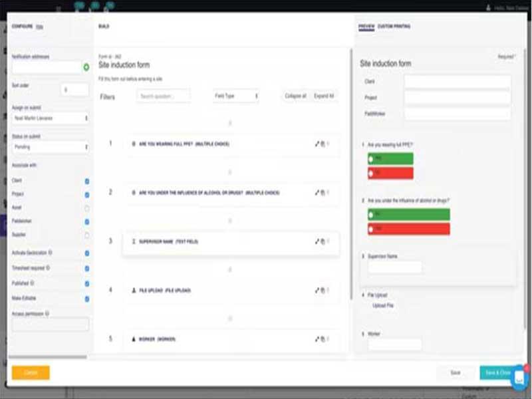532x399 pixels.
Task: Click Upload File in the preview
Action: click(x=383, y=306)
